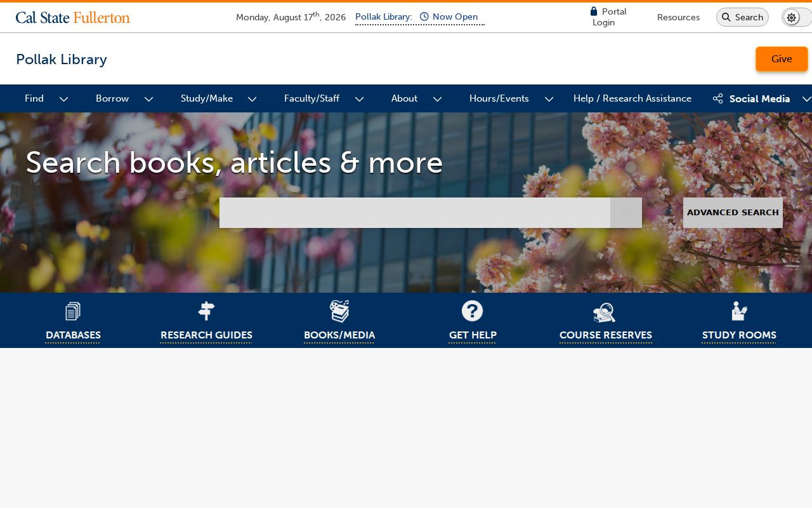Click the date Monday, August 17th, 2026

[x=291, y=17]
